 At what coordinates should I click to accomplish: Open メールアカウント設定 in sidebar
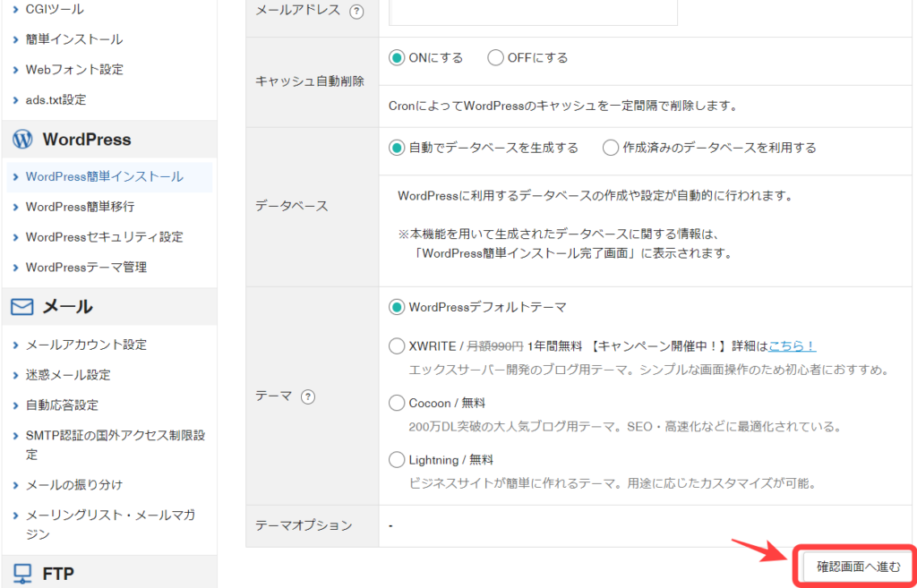pyautogui.click(x=87, y=345)
